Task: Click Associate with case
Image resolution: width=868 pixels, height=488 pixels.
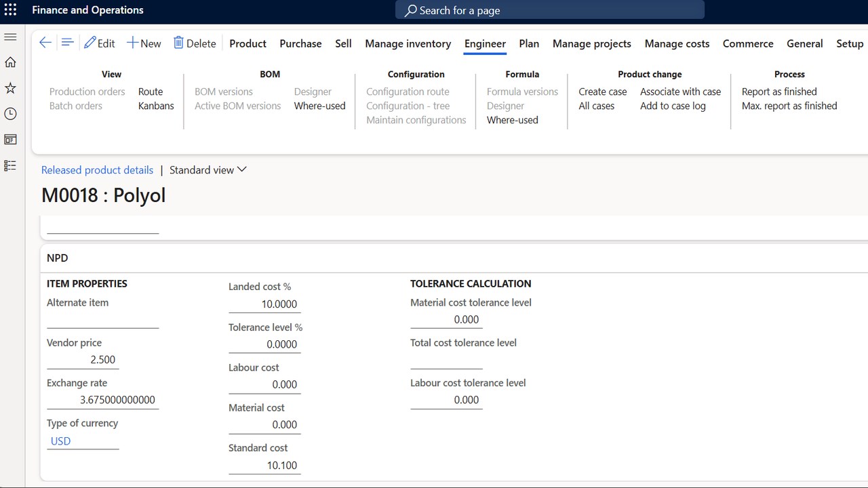Action: tap(680, 91)
